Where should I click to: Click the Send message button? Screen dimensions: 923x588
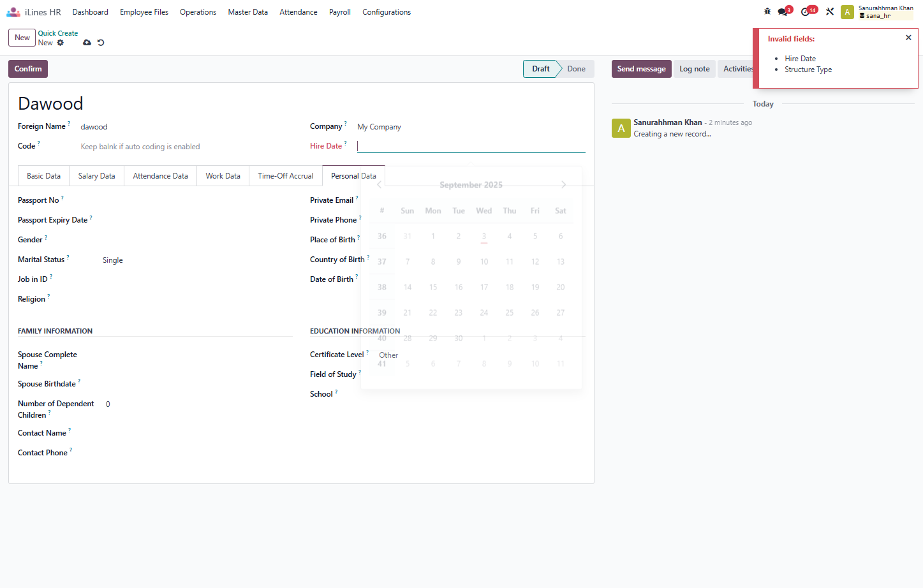click(642, 69)
